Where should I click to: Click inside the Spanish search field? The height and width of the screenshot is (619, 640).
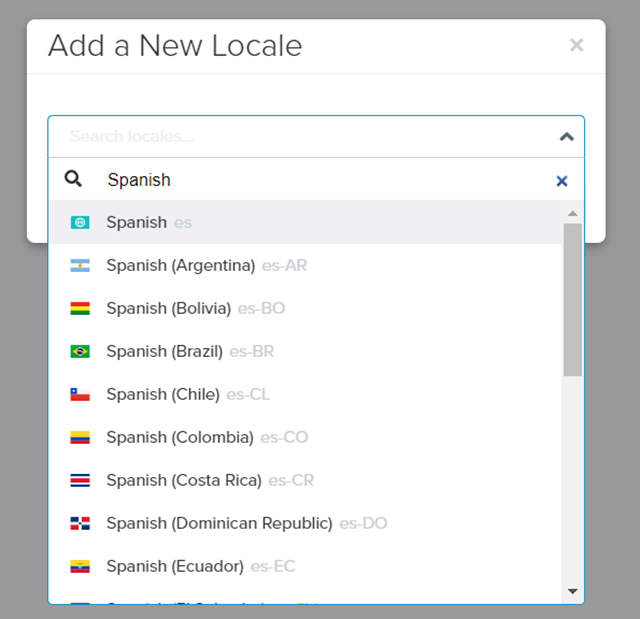320,180
